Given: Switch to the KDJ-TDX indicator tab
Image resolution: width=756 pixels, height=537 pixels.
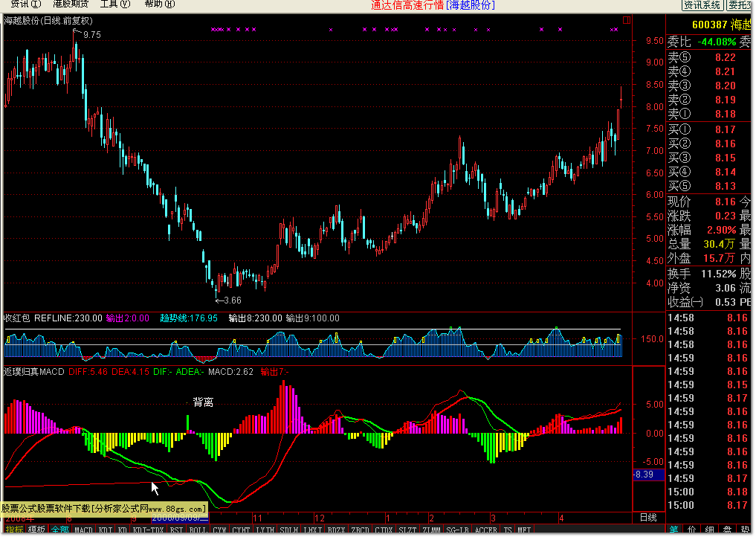Looking at the screenshot, I should (x=148, y=530).
